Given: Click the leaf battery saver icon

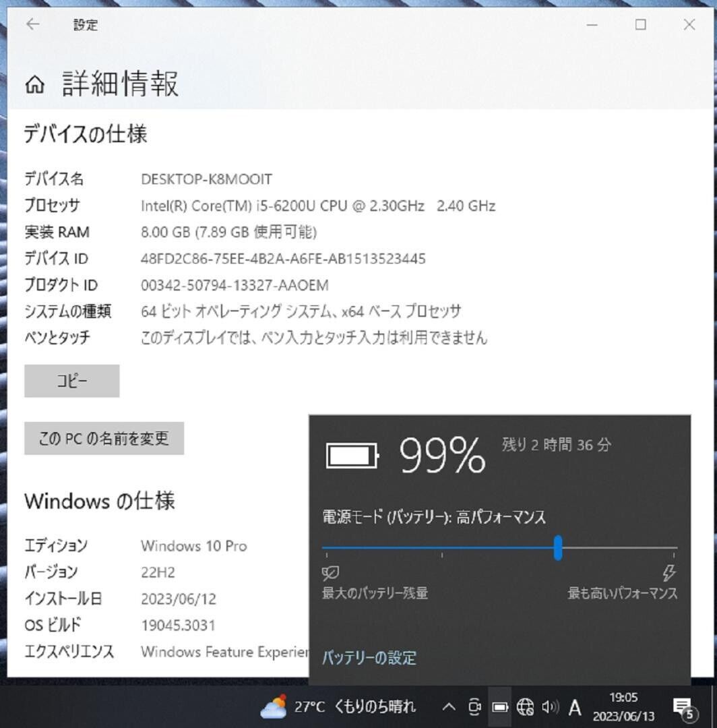Looking at the screenshot, I should coord(330,574).
